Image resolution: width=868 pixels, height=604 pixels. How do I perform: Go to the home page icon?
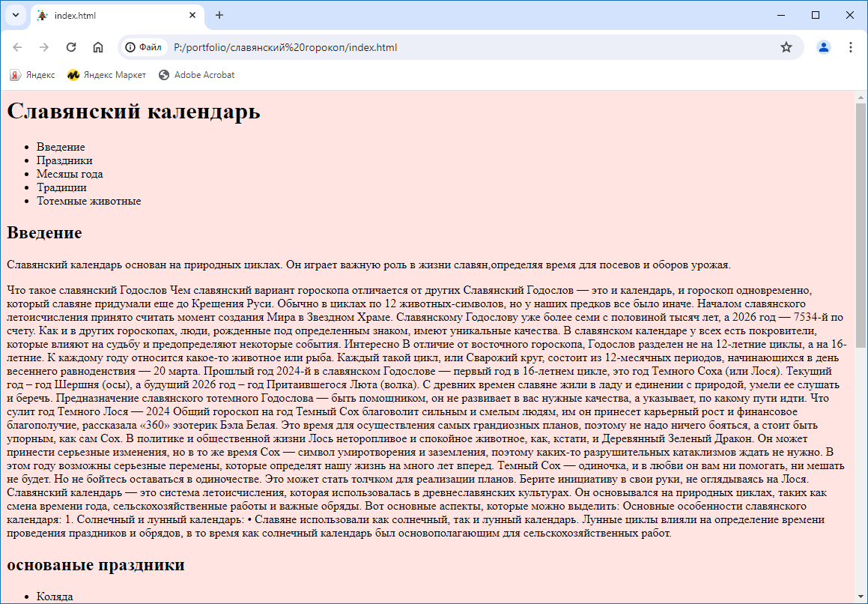[x=98, y=47]
